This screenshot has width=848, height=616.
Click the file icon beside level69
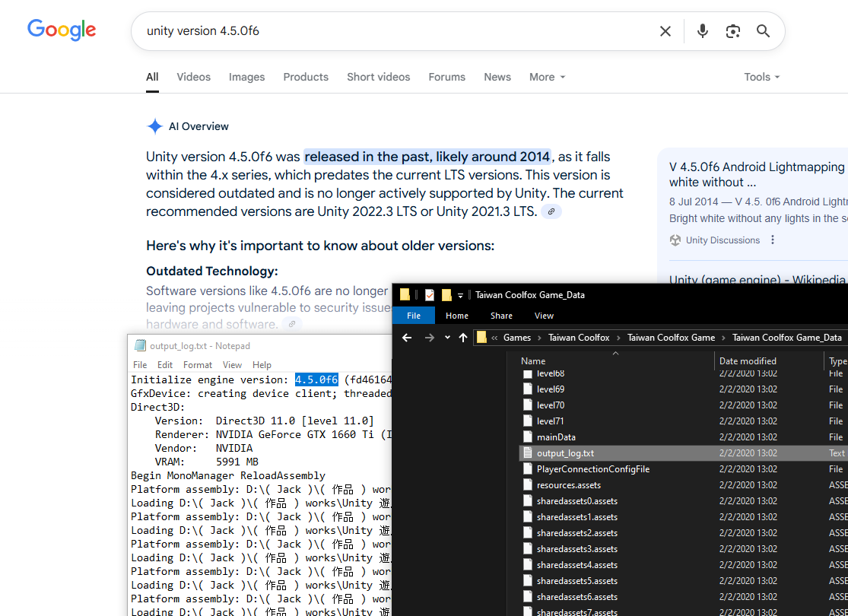pos(528,389)
